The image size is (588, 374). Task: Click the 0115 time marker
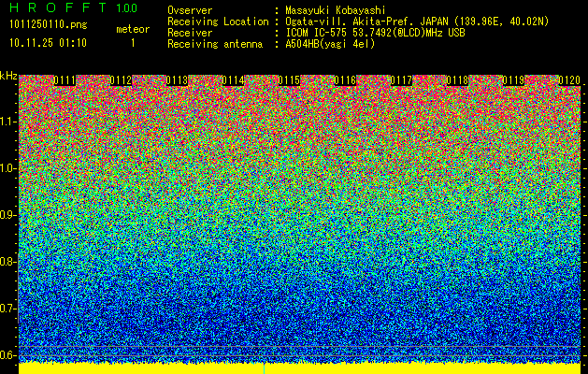pos(289,80)
